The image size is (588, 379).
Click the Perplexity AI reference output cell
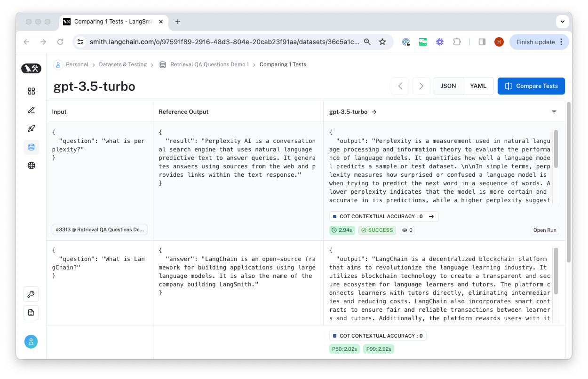(238, 182)
